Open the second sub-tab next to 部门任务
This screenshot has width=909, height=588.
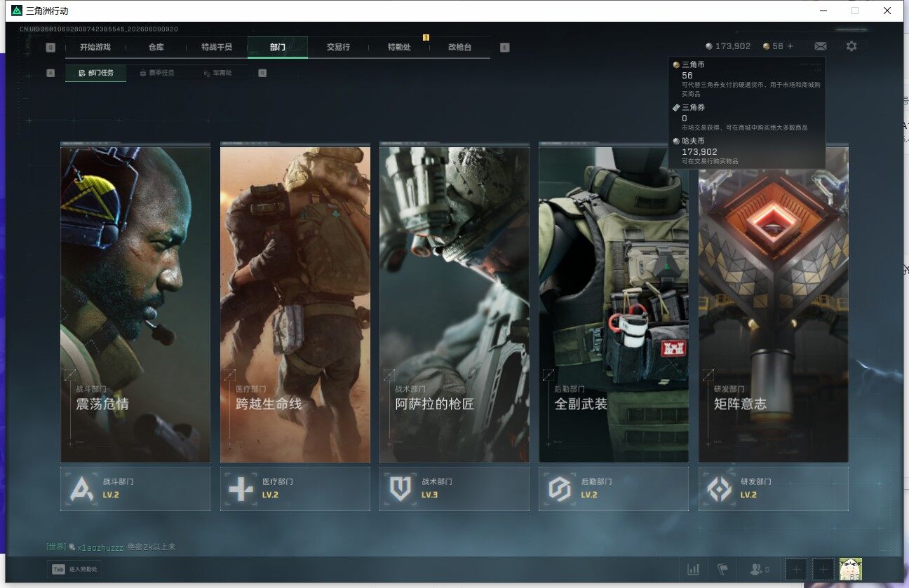157,73
